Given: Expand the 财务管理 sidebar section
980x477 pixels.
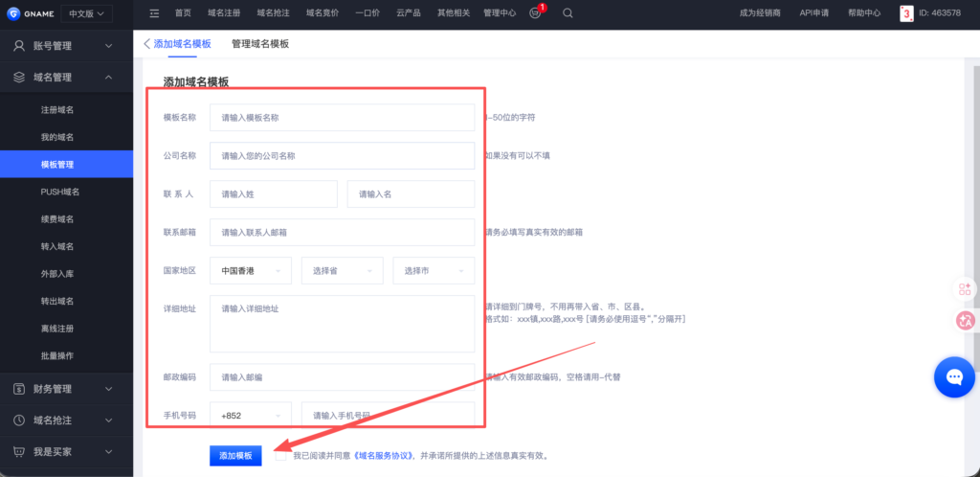Looking at the screenshot, I should tap(109, 389).
